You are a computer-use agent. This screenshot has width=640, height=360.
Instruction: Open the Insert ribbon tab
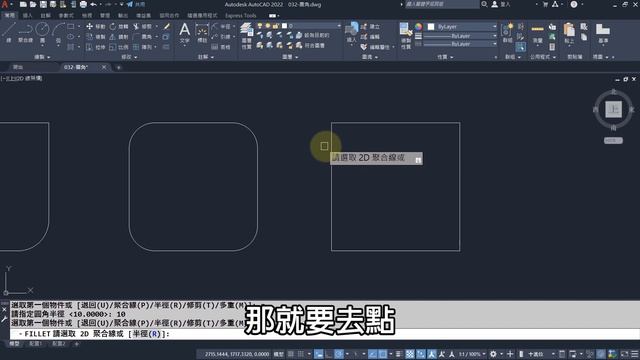coord(28,16)
